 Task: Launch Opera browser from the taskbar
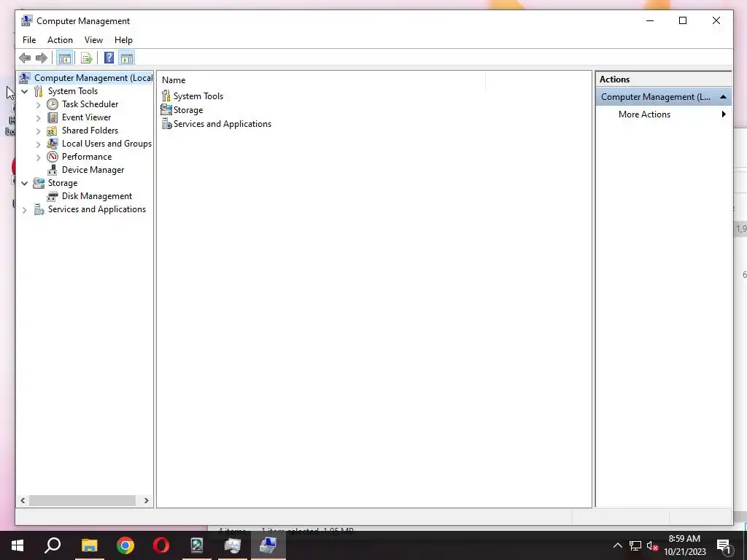click(161, 545)
